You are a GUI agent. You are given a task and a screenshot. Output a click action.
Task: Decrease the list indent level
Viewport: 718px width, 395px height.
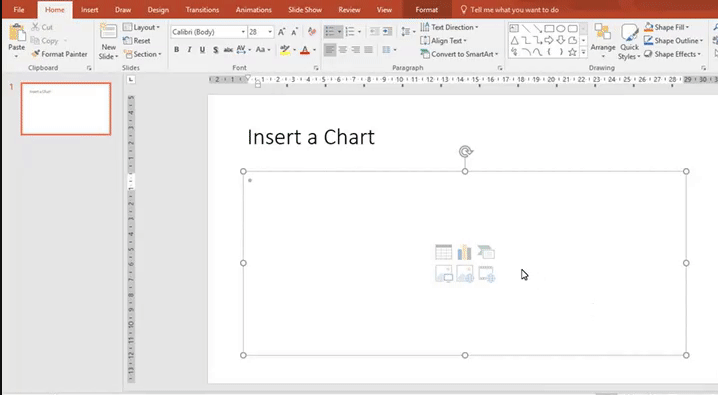pyautogui.click(x=374, y=32)
